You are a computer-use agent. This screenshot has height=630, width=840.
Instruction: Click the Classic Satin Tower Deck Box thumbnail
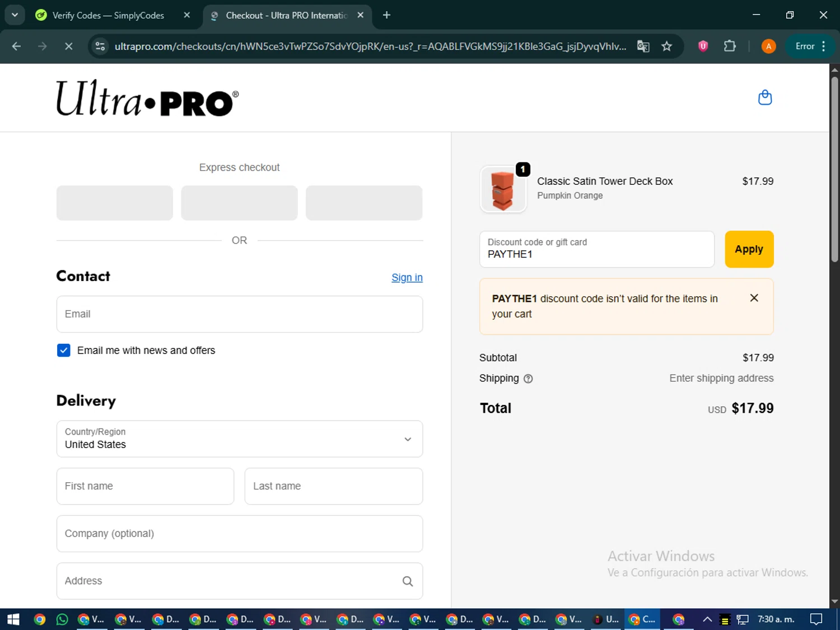tap(503, 189)
